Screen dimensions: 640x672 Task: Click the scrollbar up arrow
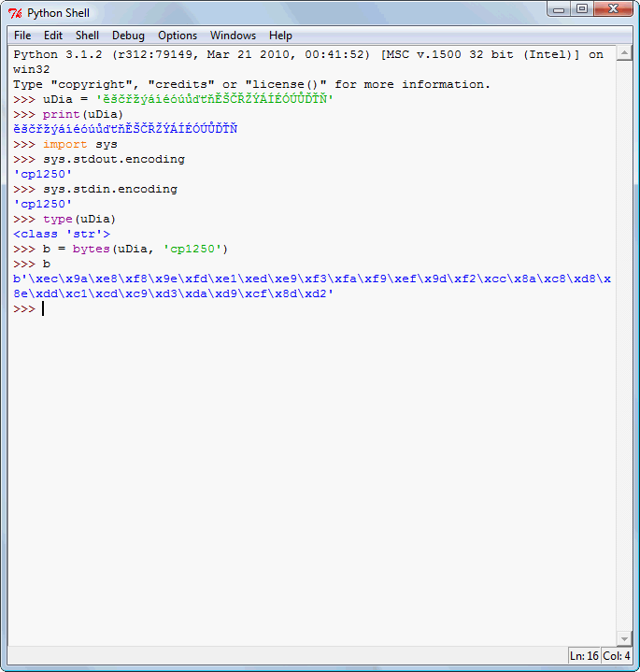(624, 53)
